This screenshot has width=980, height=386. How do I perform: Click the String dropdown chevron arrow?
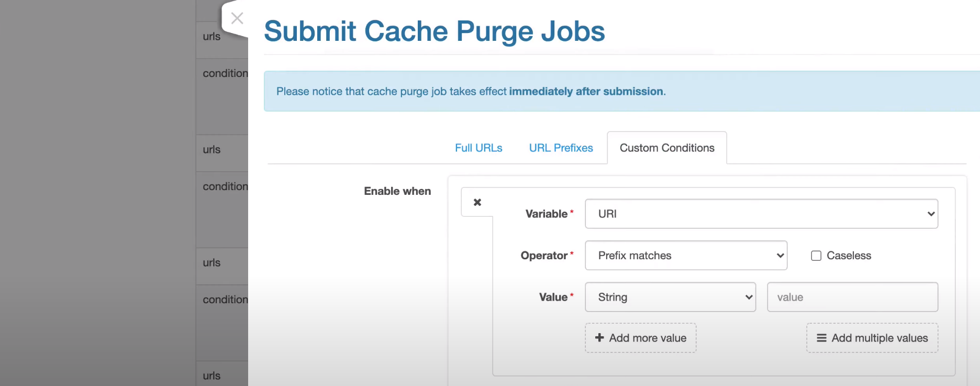[x=749, y=297]
